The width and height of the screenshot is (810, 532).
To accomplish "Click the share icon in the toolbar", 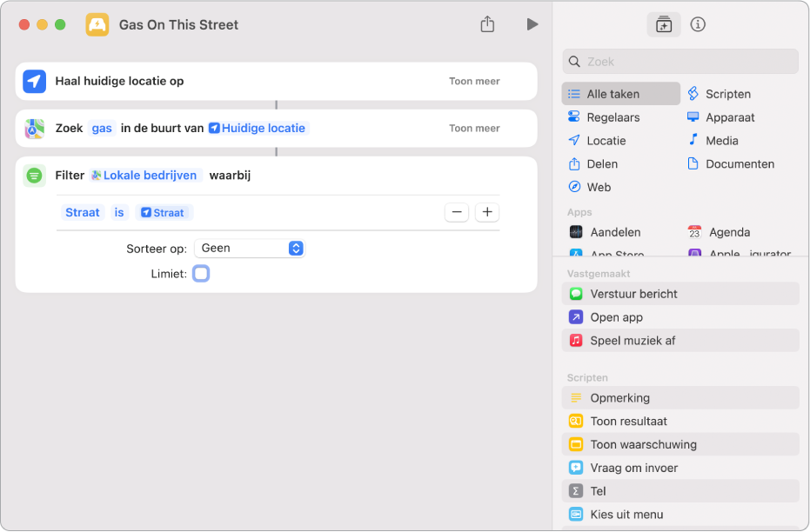I will [487, 24].
